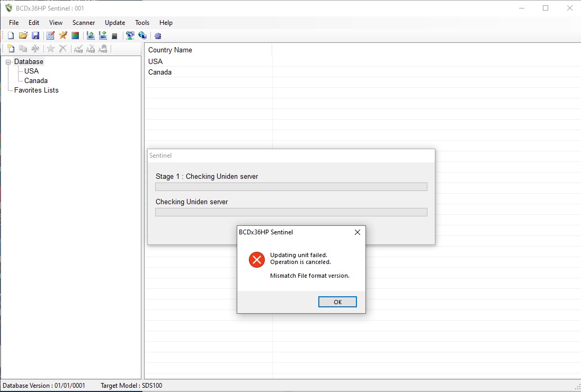Open the Scanner menu

point(84,23)
